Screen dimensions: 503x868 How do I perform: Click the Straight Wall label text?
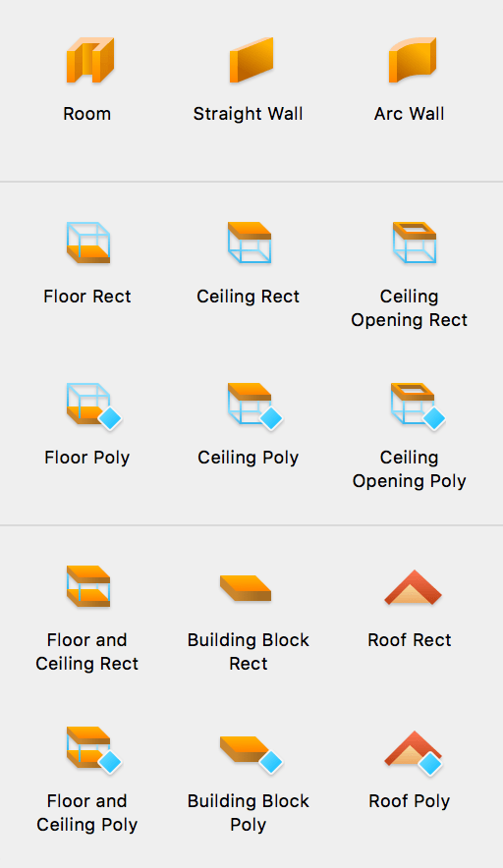[248, 114]
